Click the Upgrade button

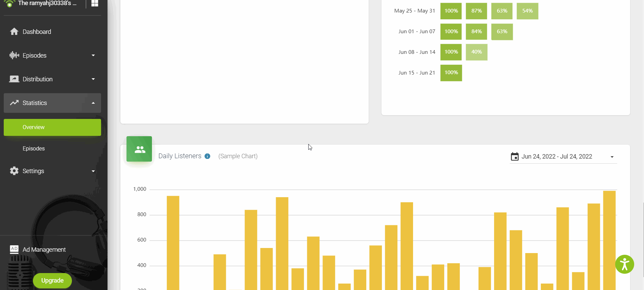click(52, 281)
